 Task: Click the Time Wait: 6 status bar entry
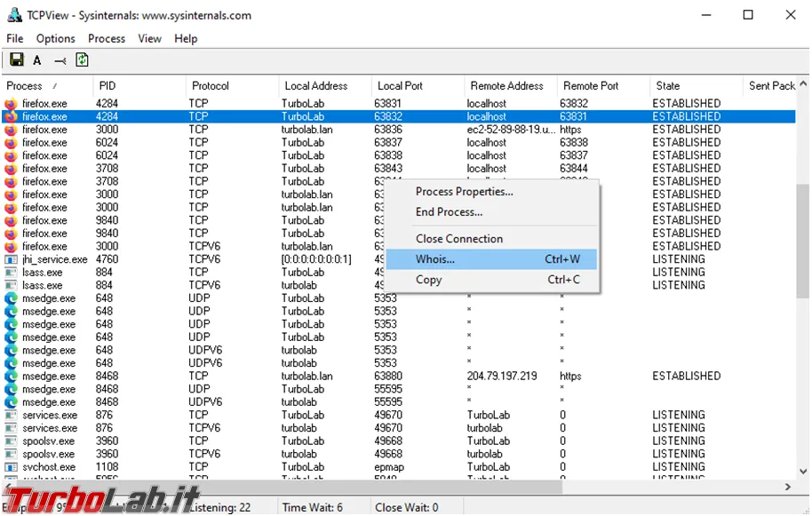click(x=312, y=508)
